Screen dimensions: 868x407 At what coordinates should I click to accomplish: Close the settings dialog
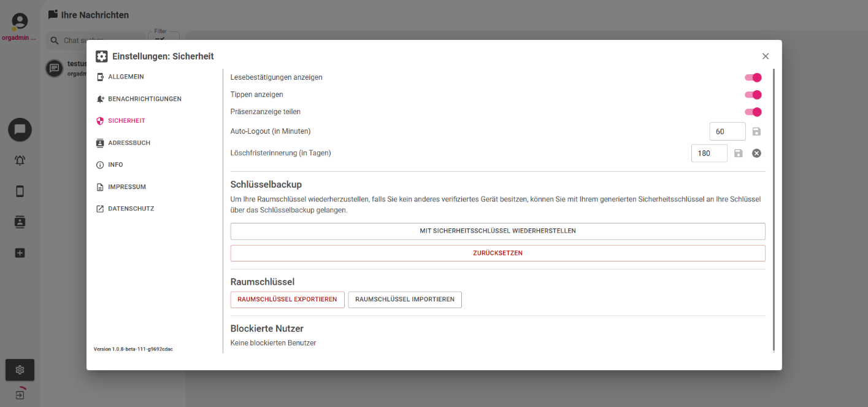point(766,56)
